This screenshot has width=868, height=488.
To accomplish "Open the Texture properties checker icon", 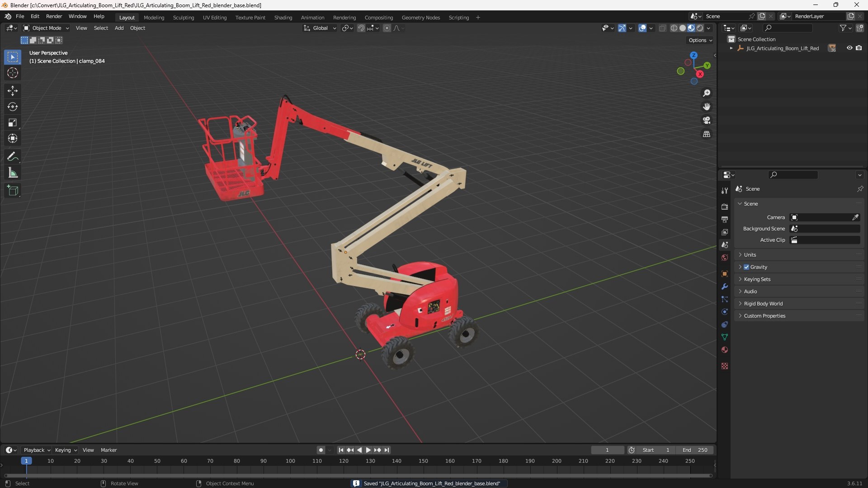I will coord(725,366).
